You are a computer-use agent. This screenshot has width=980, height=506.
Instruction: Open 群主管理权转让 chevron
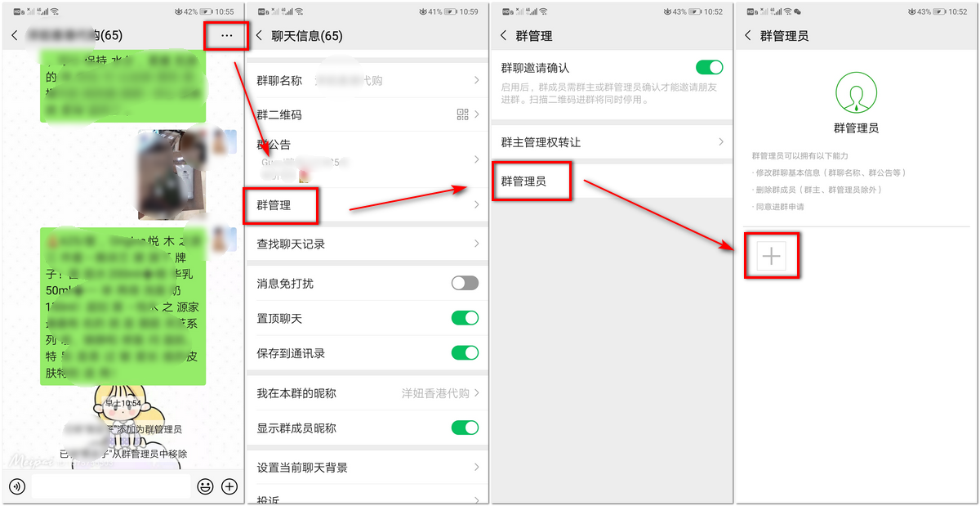pos(721,141)
